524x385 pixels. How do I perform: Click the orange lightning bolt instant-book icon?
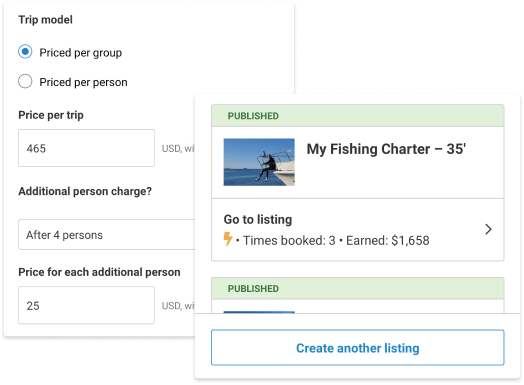tap(228, 239)
